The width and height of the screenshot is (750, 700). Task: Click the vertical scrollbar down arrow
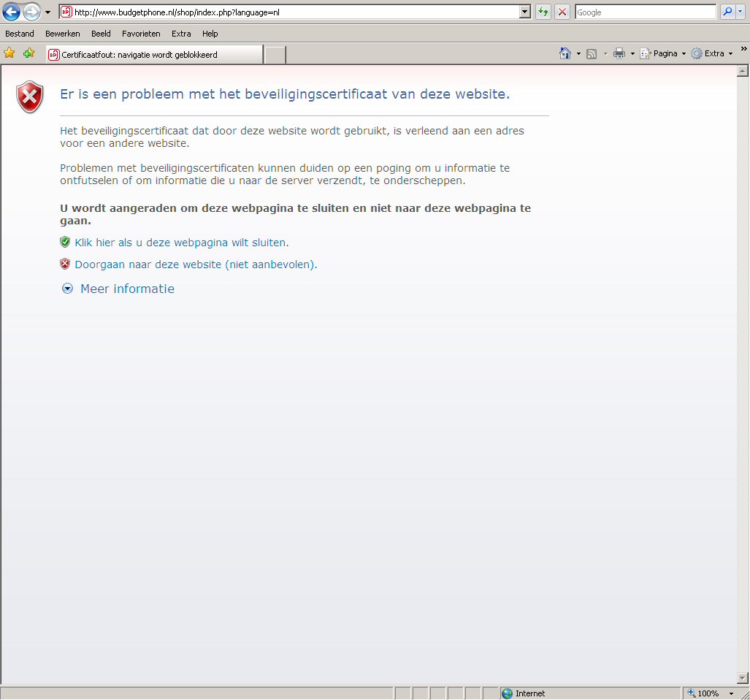tap(743, 677)
